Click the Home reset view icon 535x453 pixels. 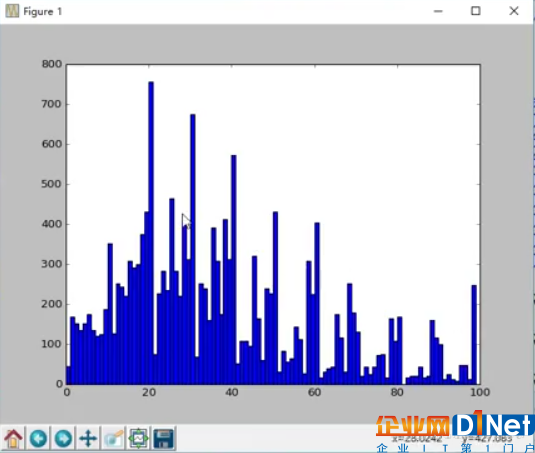tap(13, 438)
